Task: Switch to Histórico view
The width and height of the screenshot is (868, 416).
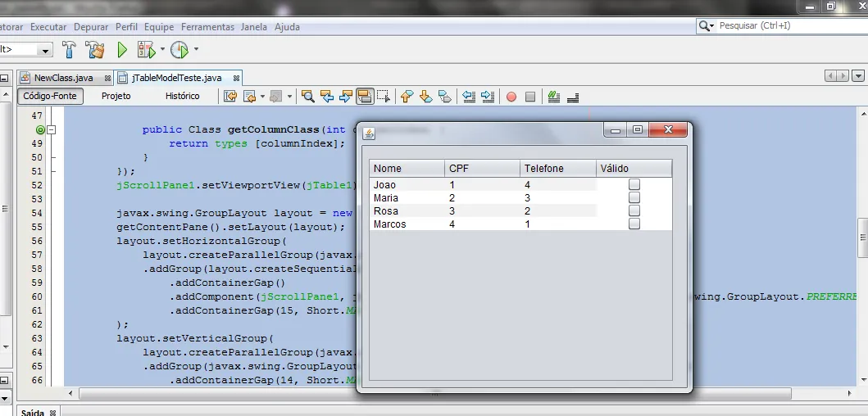Action: [x=182, y=97]
